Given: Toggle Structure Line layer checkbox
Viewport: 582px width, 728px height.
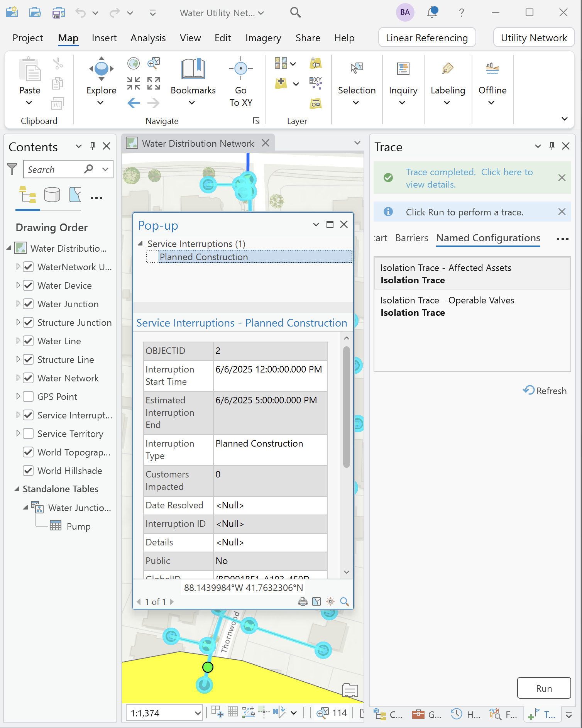Looking at the screenshot, I should point(28,360).
